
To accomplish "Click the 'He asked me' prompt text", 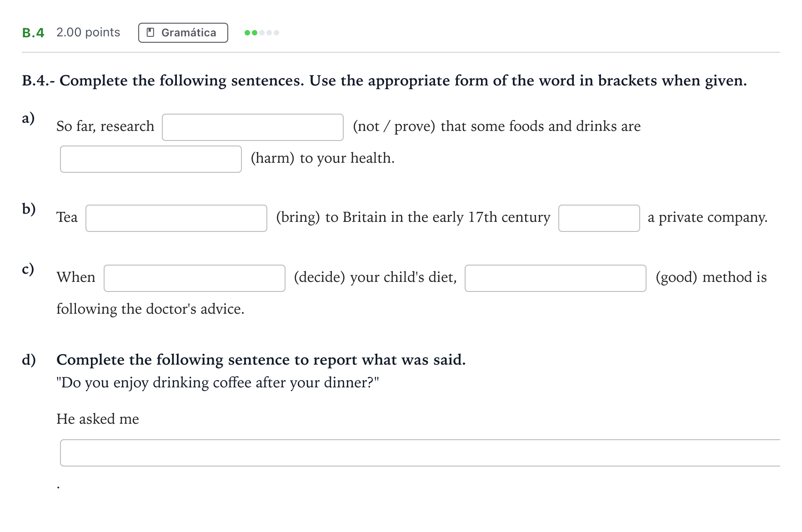I will [98, 419].
